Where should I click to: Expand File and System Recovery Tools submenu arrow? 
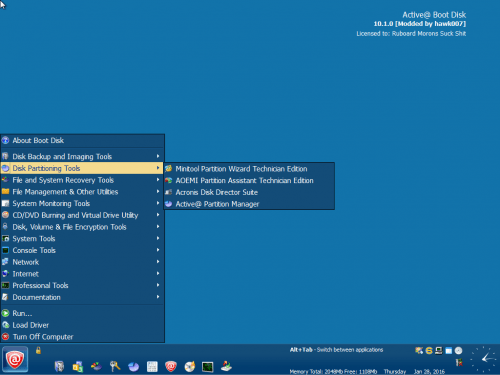click(x=158, y=180)
